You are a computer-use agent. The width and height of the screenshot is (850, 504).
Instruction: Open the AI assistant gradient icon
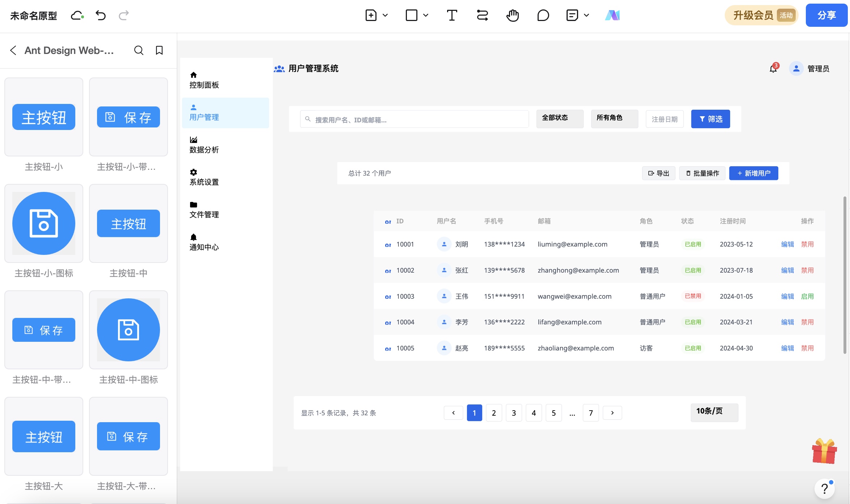click(x=613, y=16)
